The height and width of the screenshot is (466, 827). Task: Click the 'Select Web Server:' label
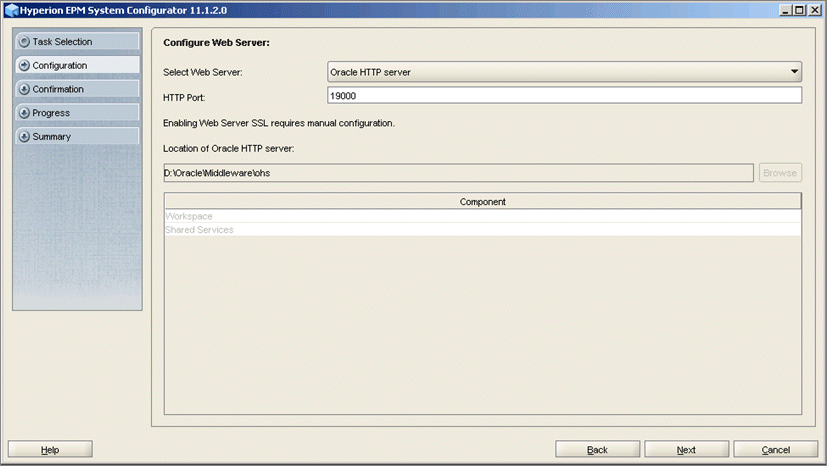(x=203, y=72)
